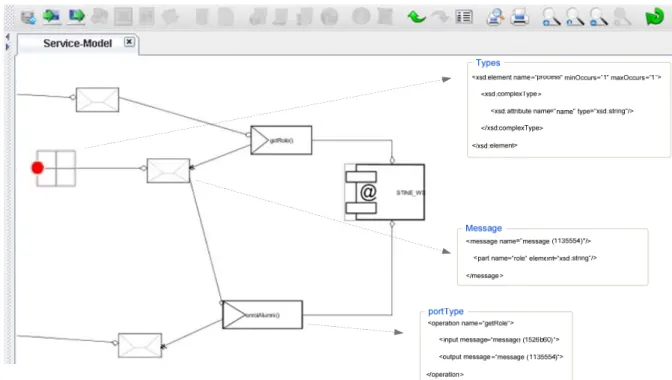Click the left-pointing arrow beside the tab bar

(7, 37)
